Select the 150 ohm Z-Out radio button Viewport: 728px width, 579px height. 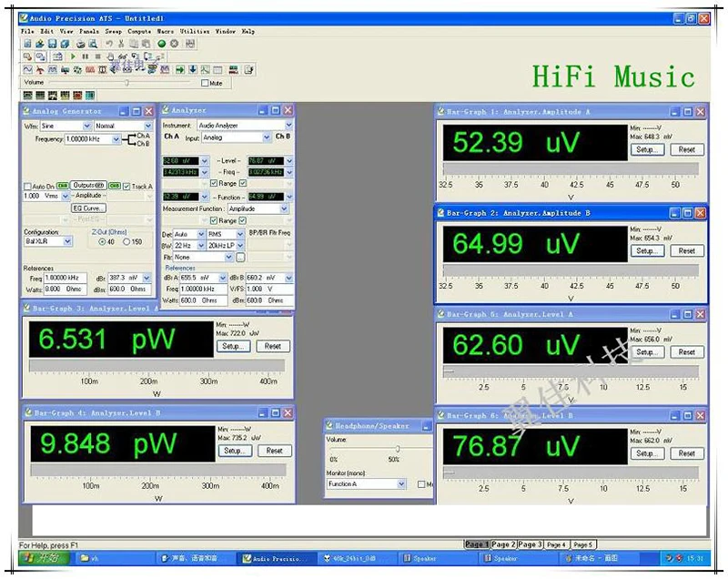coord(126,242)
